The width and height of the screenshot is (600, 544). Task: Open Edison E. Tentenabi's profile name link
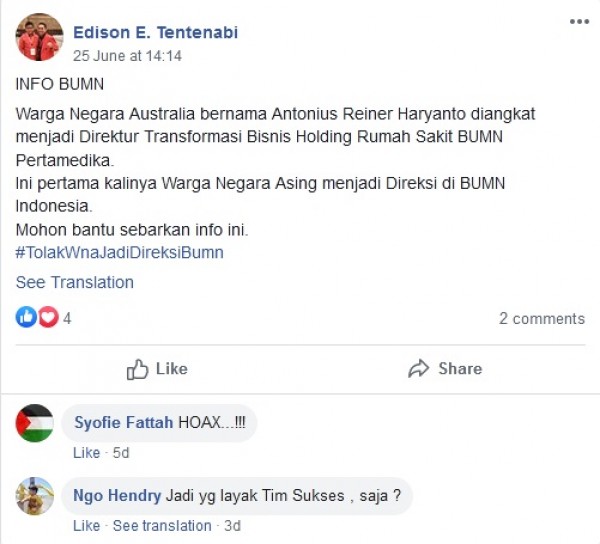(x=155, y=32)
